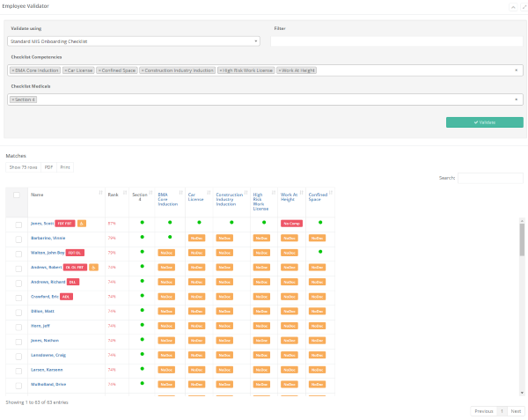
Task: Sort by the Car License column
Action: (x=209, y=193)
